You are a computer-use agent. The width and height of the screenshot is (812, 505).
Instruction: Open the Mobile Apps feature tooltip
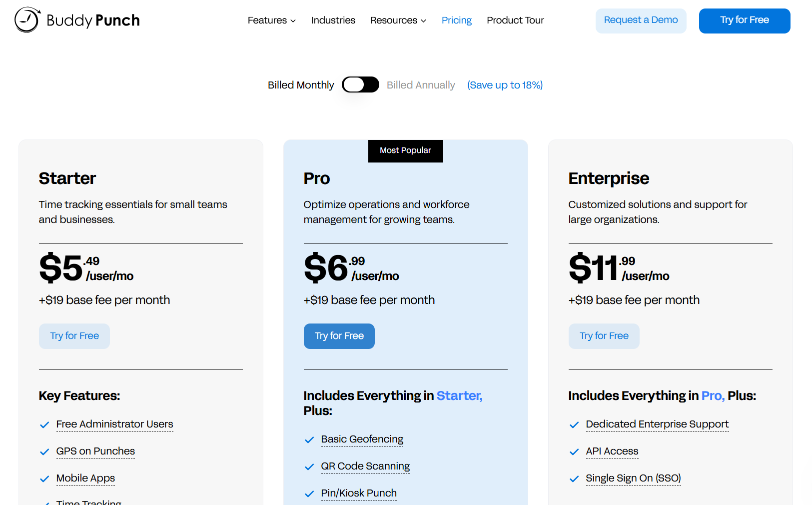tap(85, 478)
